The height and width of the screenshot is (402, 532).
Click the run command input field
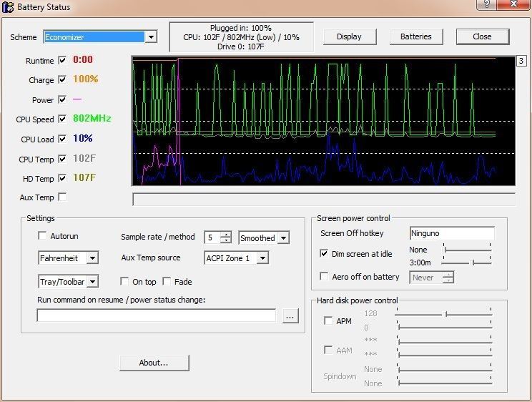click(157, 315)
